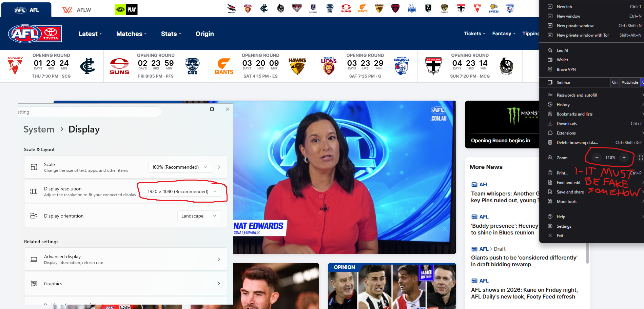Open the Carlton logo in the top club strip
This screenshot has height=309, width=644.
264,8
